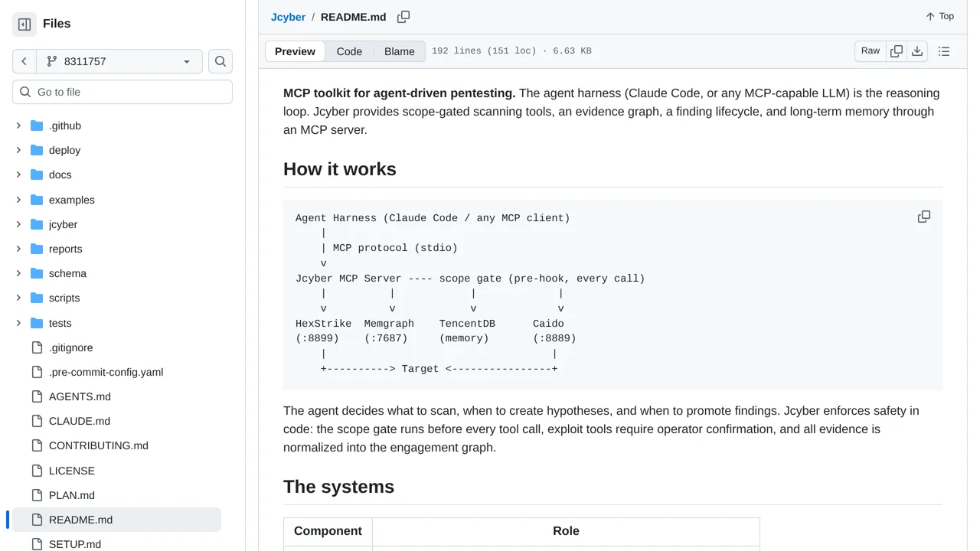Screen dimensions: 980x551
Task: Switch to the Code tab
Action: click(349, 51)
